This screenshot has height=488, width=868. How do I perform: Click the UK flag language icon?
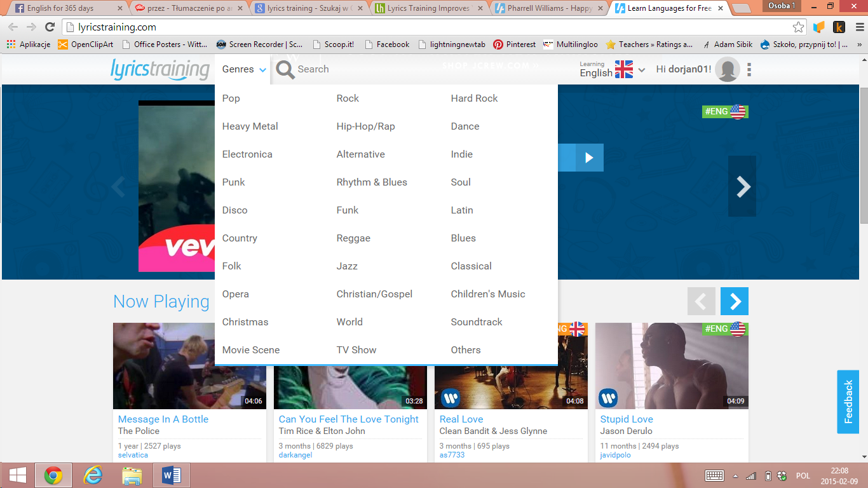(x=624, y=69)
